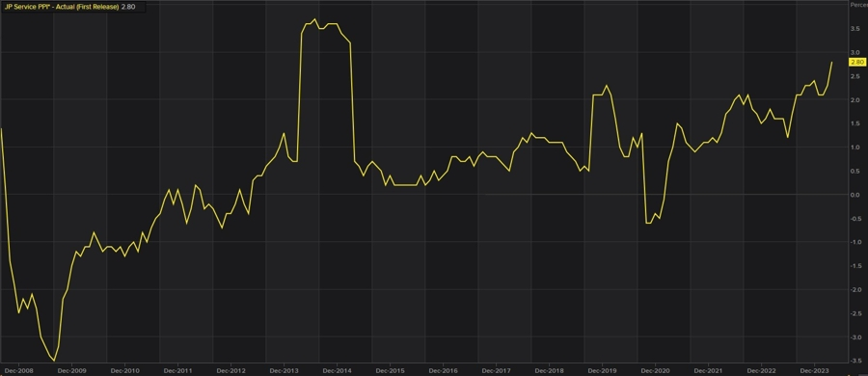Pick the Dec-2017 date label

(496, 370)
